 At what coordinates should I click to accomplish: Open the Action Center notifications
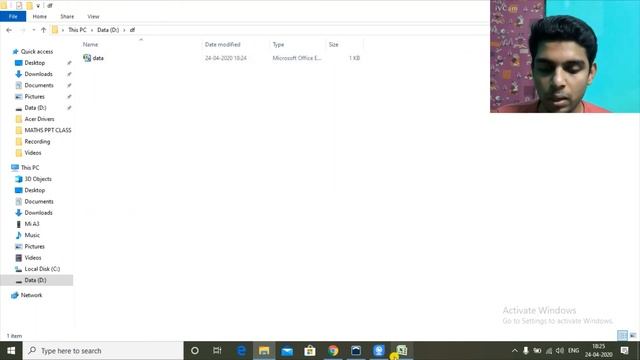(x=624, y=351)
